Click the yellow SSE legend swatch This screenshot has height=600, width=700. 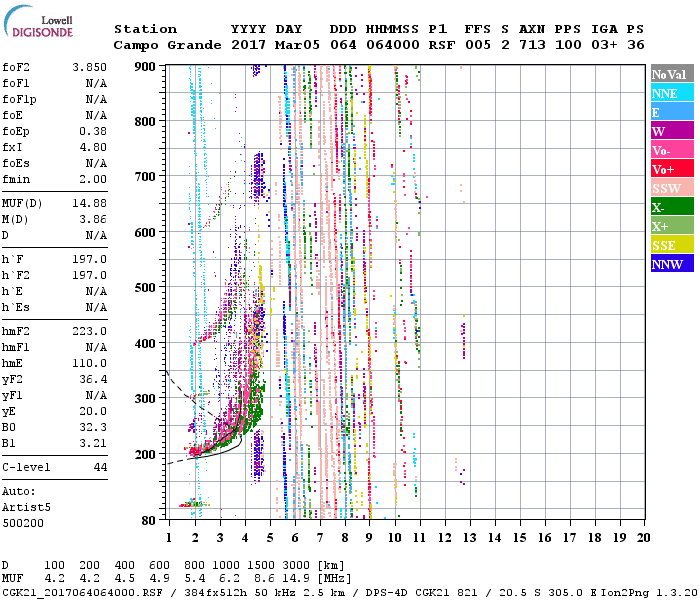click(x=672, y=245)
